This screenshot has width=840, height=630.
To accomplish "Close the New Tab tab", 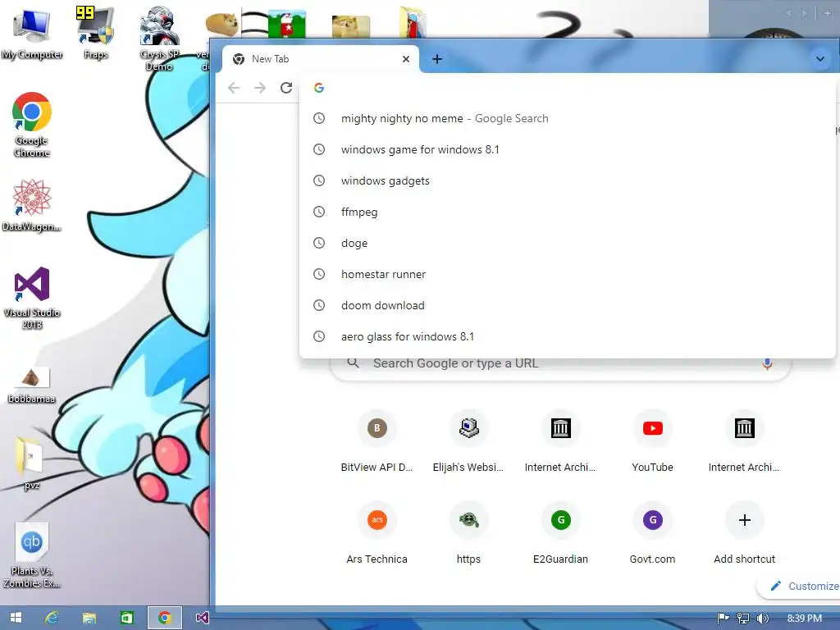I will (406, 59).
